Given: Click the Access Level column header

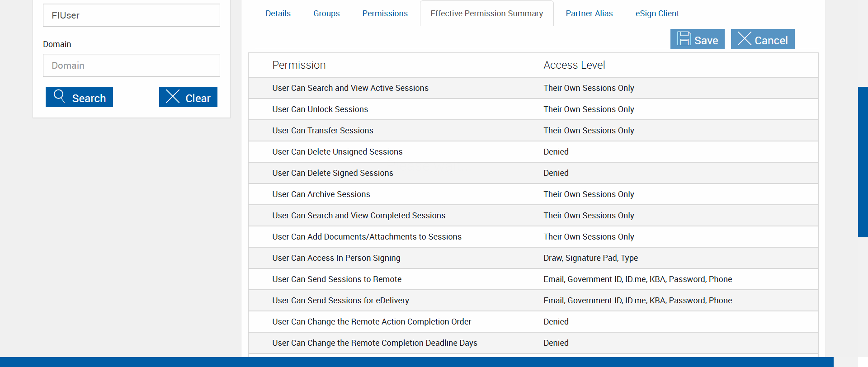Looking at the screenshot, I should click(574, 65).
